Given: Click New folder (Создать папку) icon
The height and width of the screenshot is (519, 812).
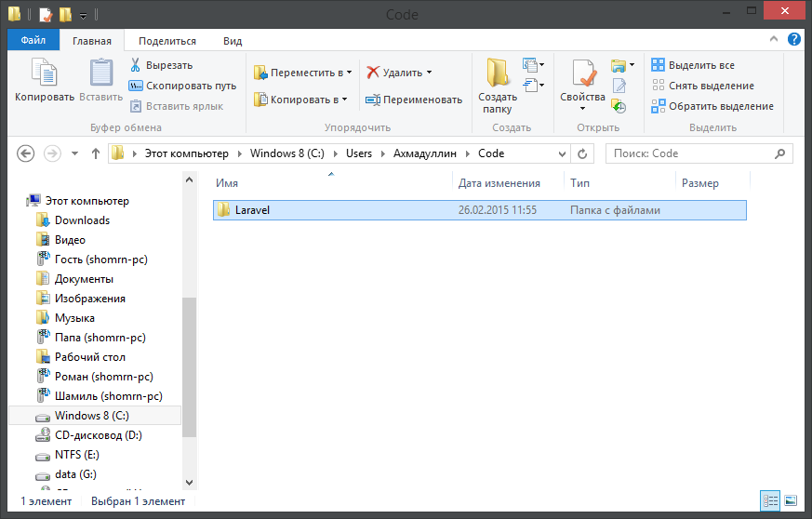Looking at the screenshot, I should click(497, 73).
